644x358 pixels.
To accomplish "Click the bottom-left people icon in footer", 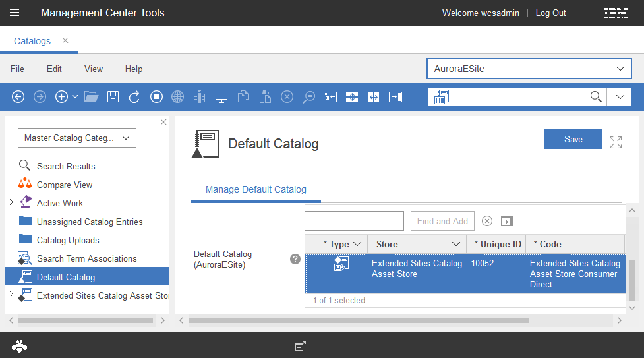I will point(19,347).
